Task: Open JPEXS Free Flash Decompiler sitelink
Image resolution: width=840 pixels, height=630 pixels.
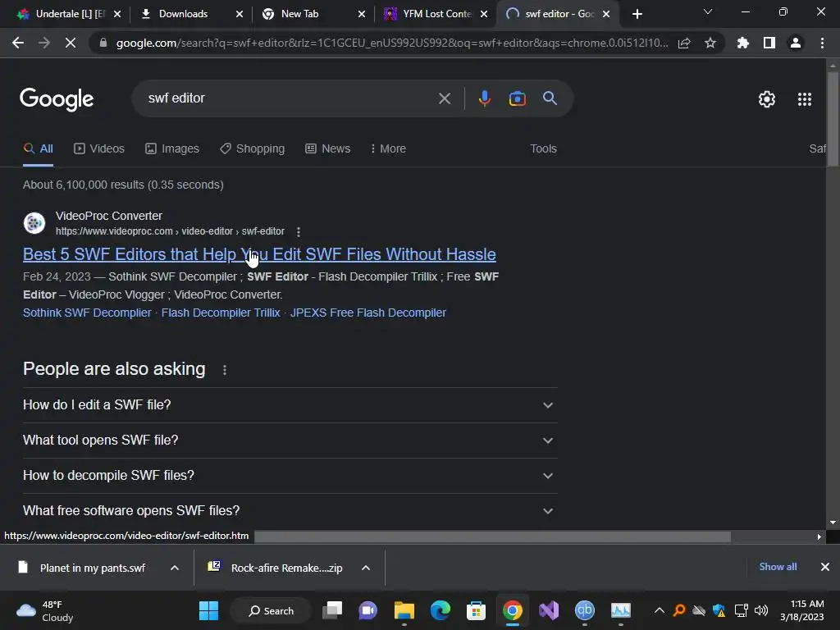Action: [x=368, y=313]
